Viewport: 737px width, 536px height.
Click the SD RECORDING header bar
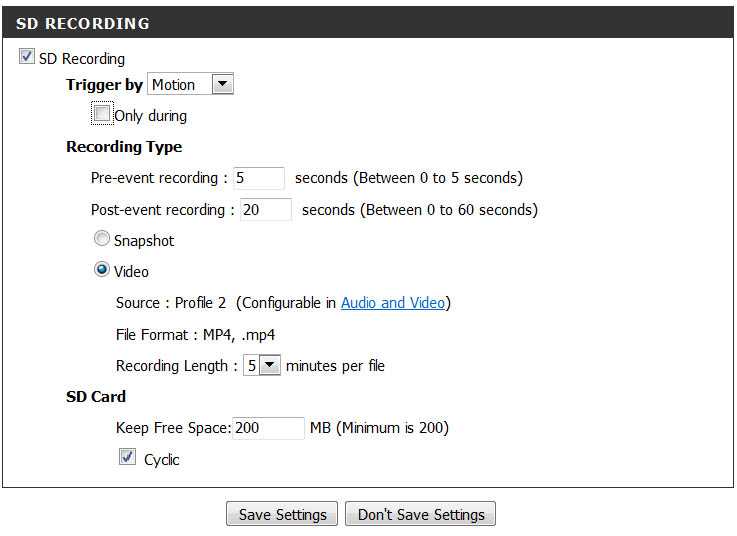pos(368,23)
